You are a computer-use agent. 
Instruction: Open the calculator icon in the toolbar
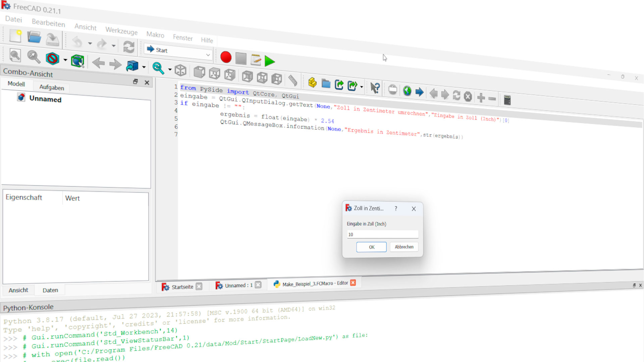point(507,100)
